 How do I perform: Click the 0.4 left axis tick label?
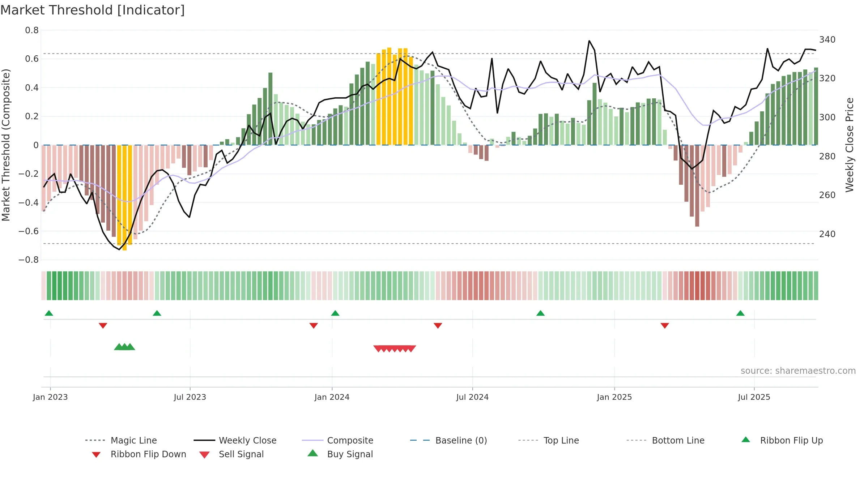click(x=32, y=88)
